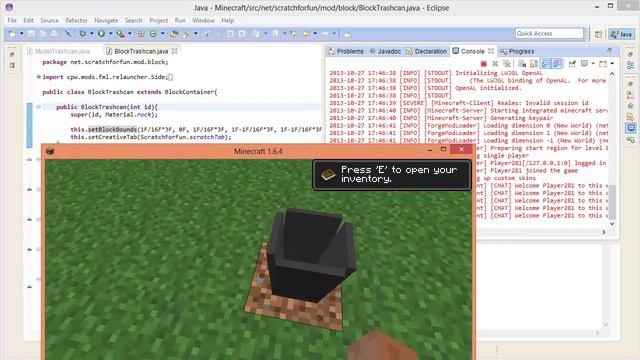Open the File menu

[x=12, y=20]
